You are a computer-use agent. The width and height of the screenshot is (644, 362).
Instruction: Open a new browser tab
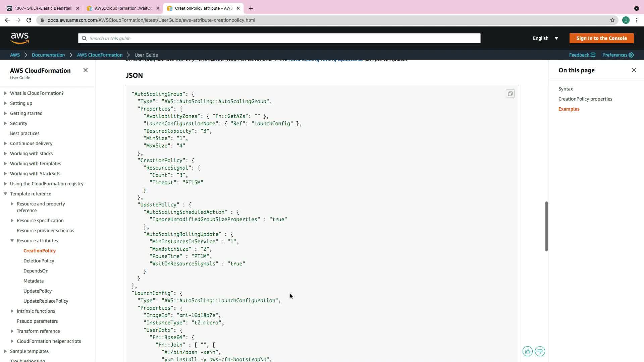pyautogui.click(x=251, y=8)
